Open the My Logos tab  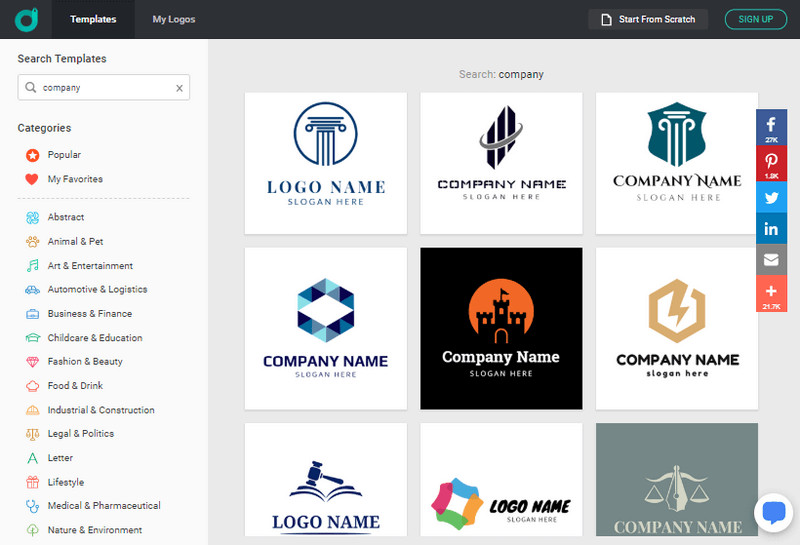(x=174, y=19)
